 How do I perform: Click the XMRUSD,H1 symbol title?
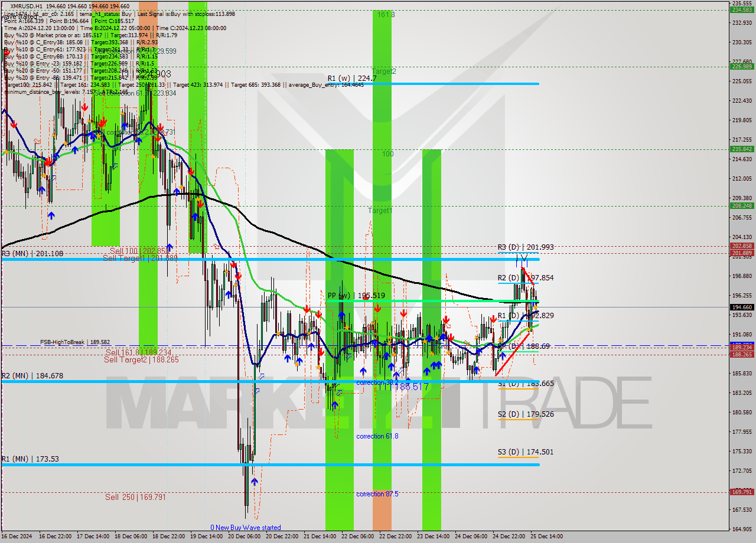(27, 6)
